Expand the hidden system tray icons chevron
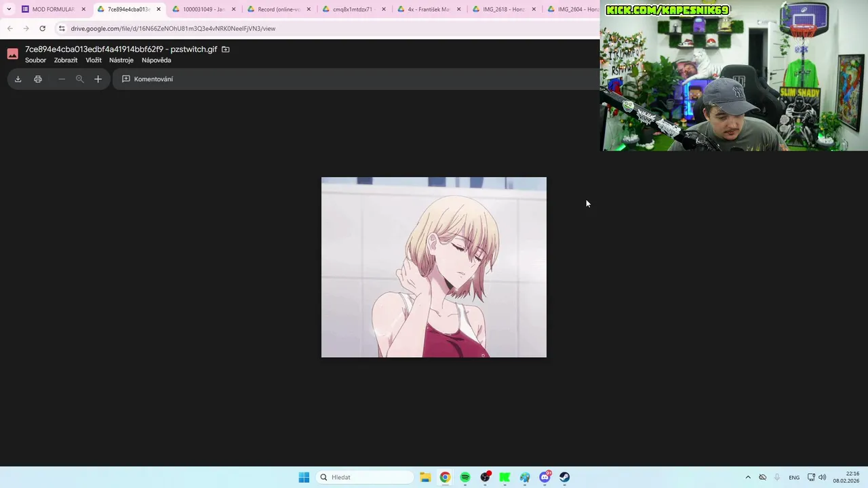Image resolution: width=868 pixels, height=488 pixels. click(x=748, y=477)
